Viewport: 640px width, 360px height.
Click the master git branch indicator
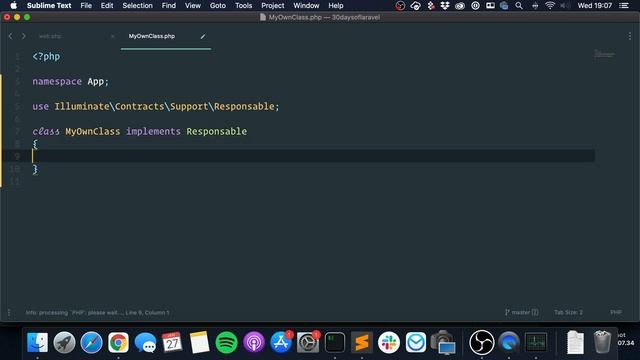pyautogui.click(x=522, y=312)
